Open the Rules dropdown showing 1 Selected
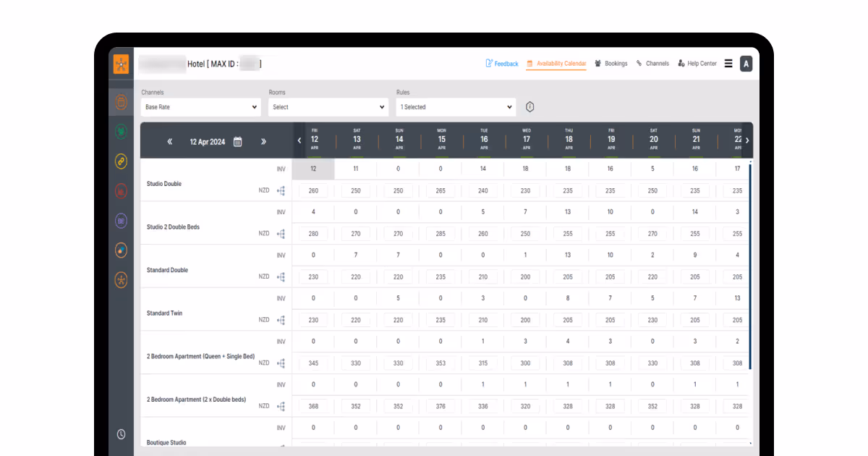Screen dimensions: 868x456 pos(456,107)
